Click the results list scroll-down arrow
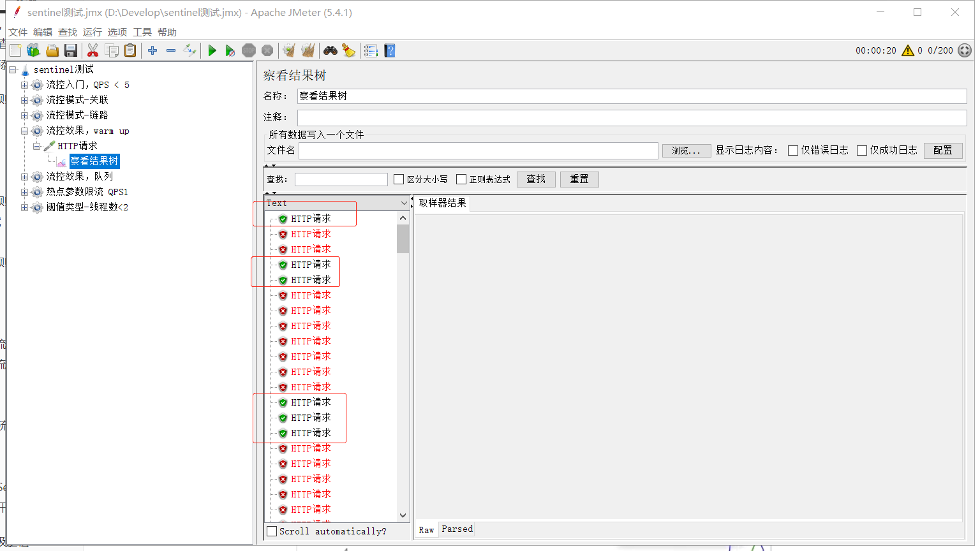The height and width of the screenshot is (551, 980). tap(403, 515)
